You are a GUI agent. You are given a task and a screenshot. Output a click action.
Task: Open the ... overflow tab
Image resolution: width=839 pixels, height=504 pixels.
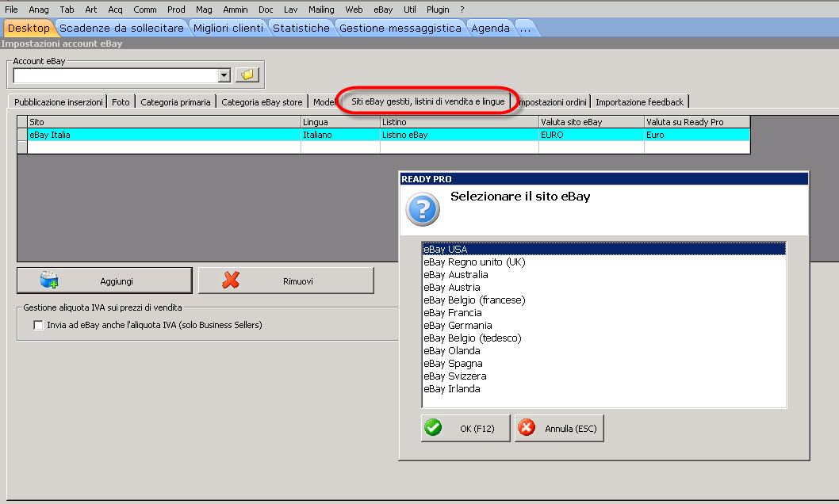pos(526,28)
